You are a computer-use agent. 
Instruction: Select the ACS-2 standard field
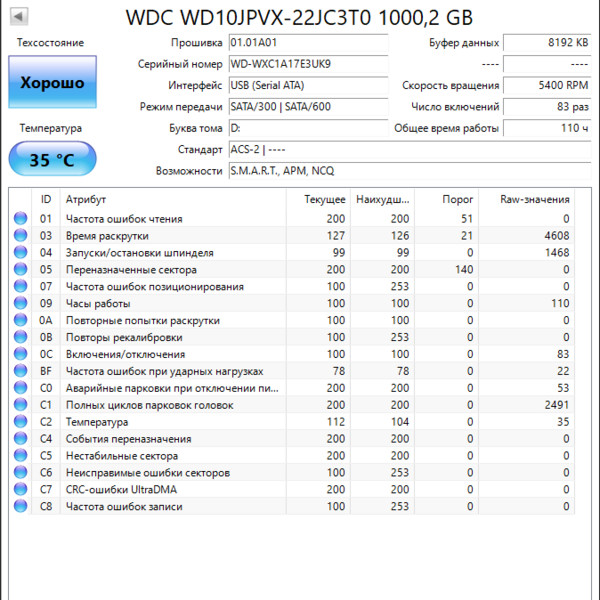410,150
